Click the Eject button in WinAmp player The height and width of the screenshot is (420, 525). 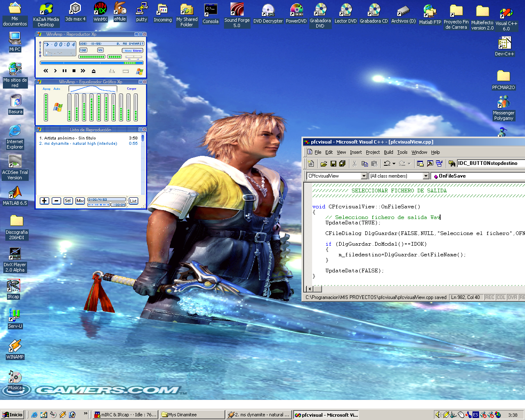(94, 71)
